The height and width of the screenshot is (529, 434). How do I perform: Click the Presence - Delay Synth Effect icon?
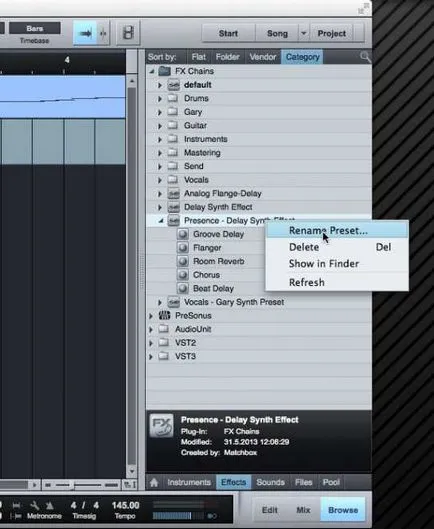coord(173,221)
